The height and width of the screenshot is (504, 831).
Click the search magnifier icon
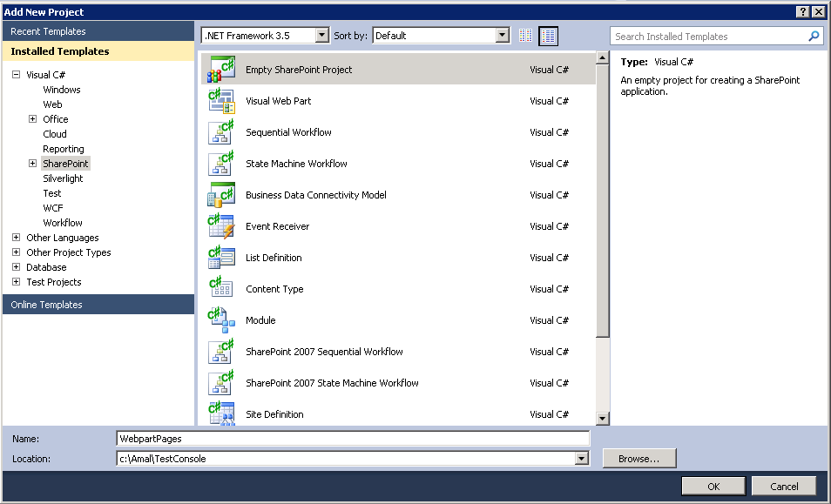point(814,36)
